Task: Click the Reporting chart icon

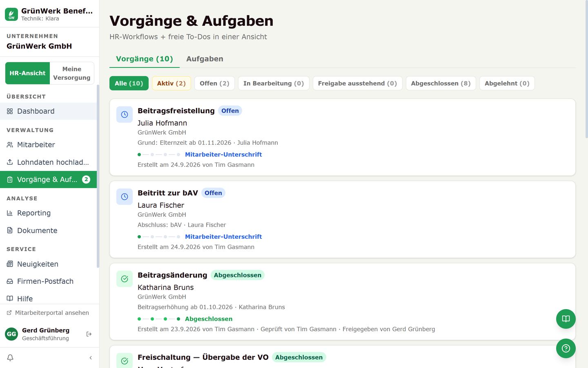Action: pyautogui.click(x=10, y=213)
